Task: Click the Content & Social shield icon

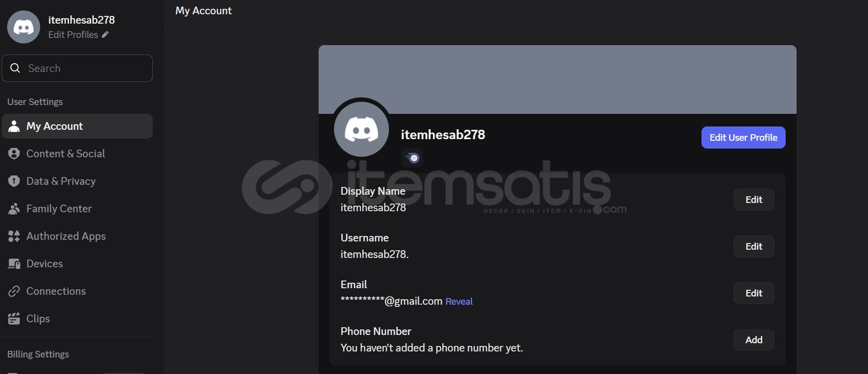Action: click(x=14, y=153)
